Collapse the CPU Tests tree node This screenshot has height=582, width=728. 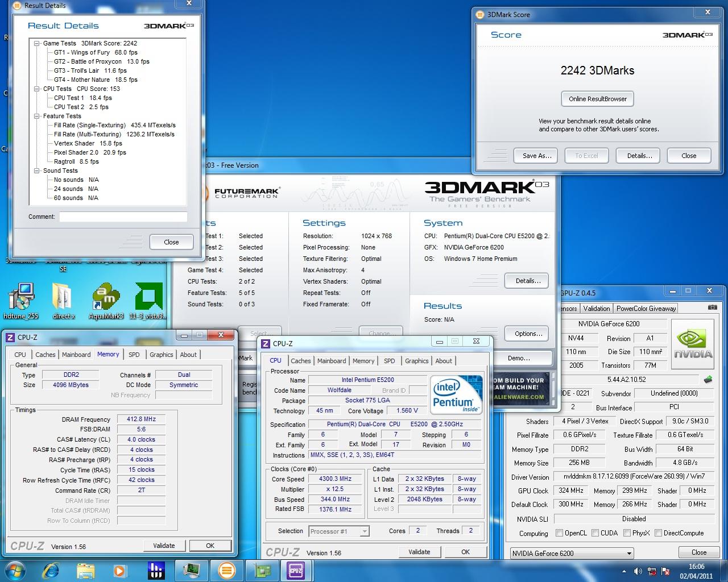37,89
